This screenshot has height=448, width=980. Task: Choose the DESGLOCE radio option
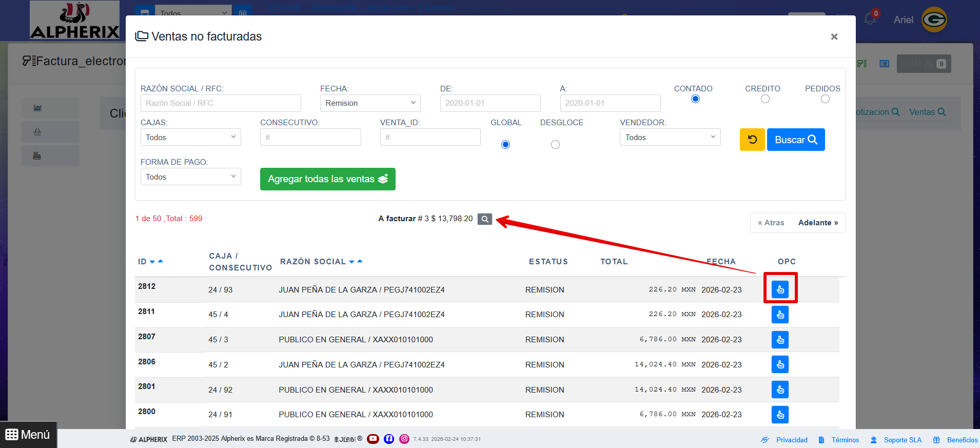(x=555, y=145)
